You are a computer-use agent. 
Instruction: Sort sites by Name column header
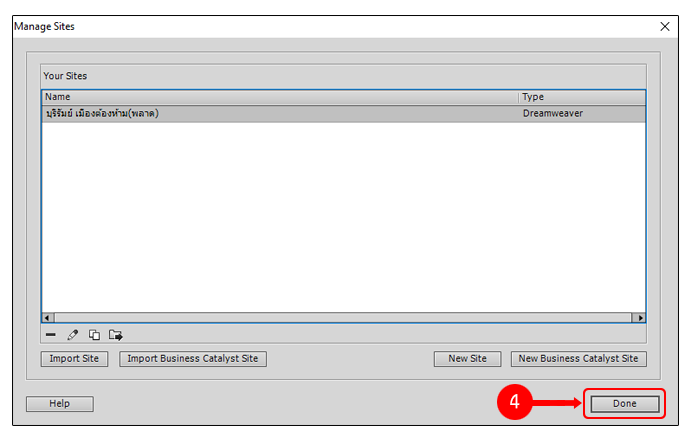(280, 97)
